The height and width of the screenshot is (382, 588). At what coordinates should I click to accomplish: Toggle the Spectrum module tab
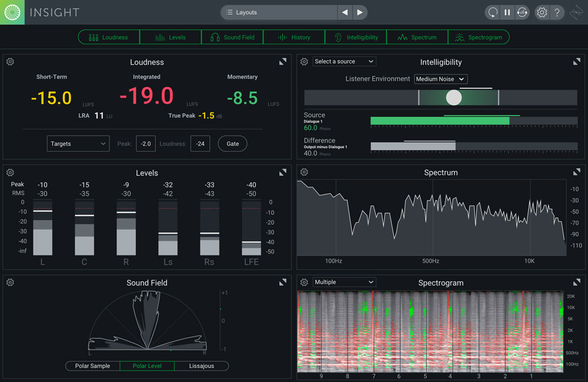417,37
